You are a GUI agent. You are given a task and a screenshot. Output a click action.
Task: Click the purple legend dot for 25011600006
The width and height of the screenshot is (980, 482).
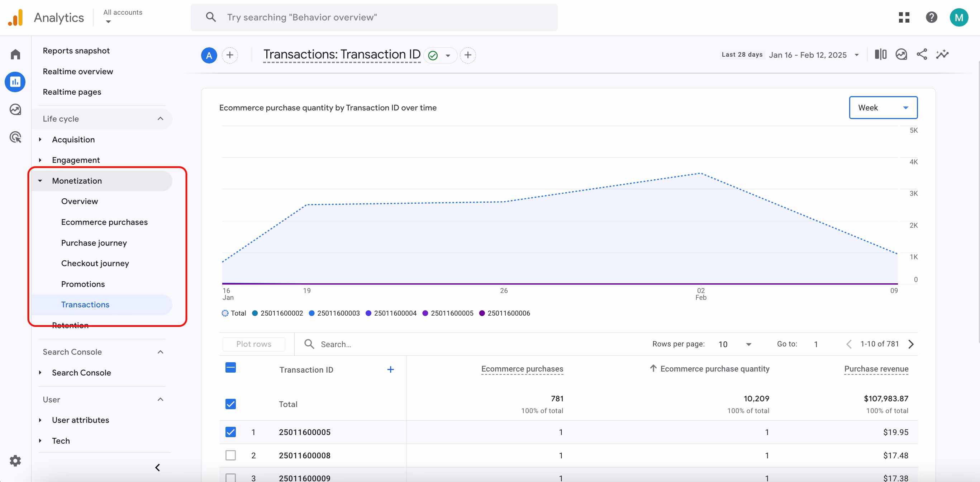click(482, 313)
